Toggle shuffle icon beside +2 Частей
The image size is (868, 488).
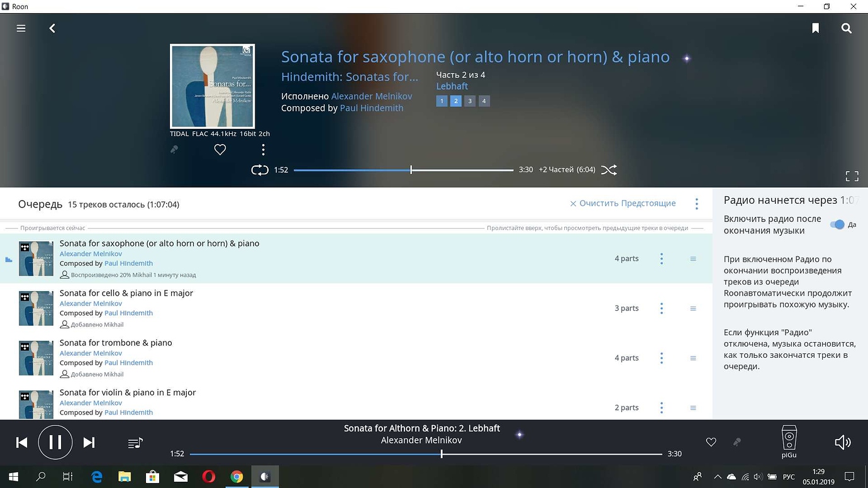(x=609, y=170)
